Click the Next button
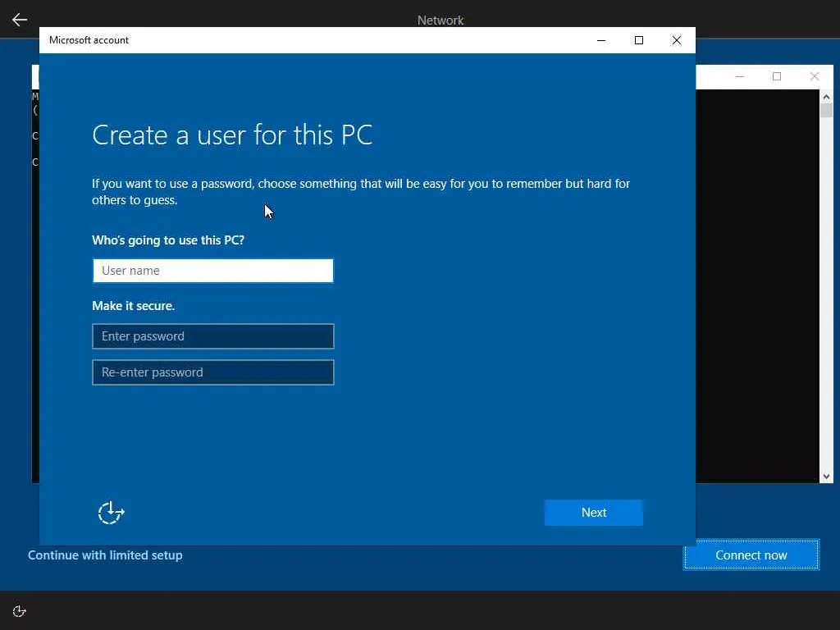840x630 pixels. coord(594,513)
